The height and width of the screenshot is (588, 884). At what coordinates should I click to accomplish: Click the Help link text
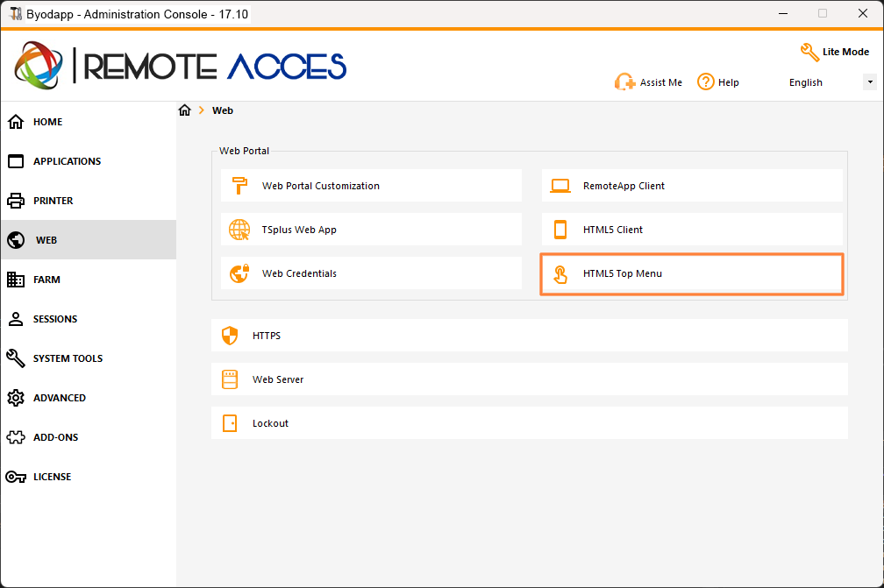click(x=729, y=82)
